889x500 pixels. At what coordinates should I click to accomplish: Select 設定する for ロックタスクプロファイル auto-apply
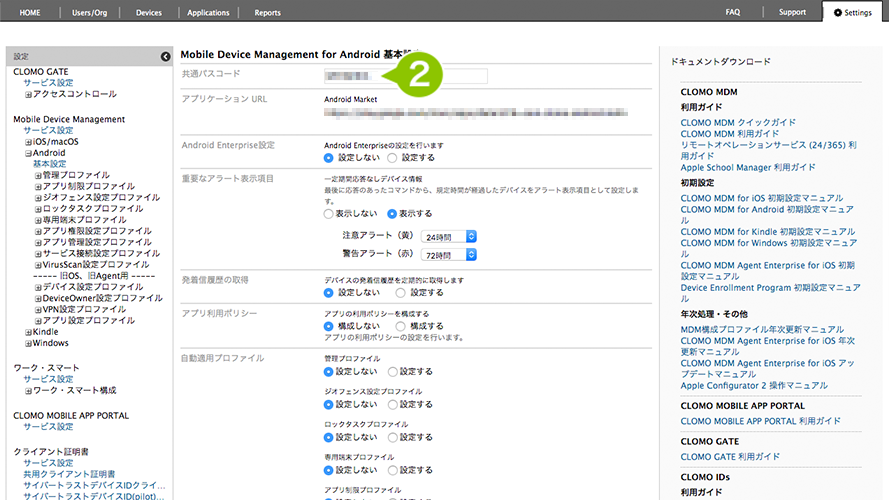[392, 438]
